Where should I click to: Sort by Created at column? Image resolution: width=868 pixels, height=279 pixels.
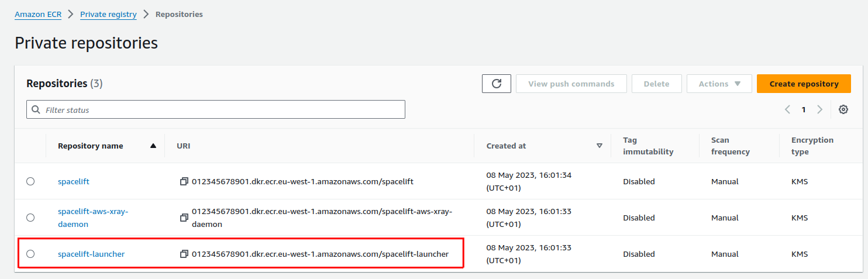click(x=506, y=146)
